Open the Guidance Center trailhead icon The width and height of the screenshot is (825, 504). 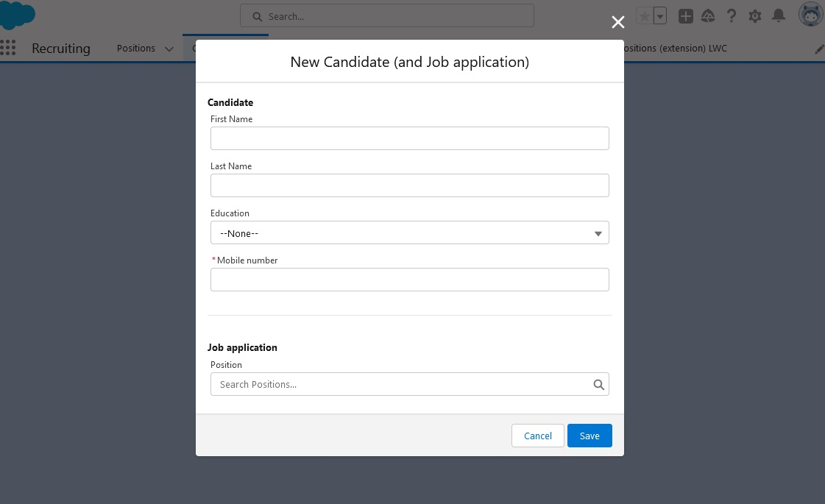coord(708,15)
